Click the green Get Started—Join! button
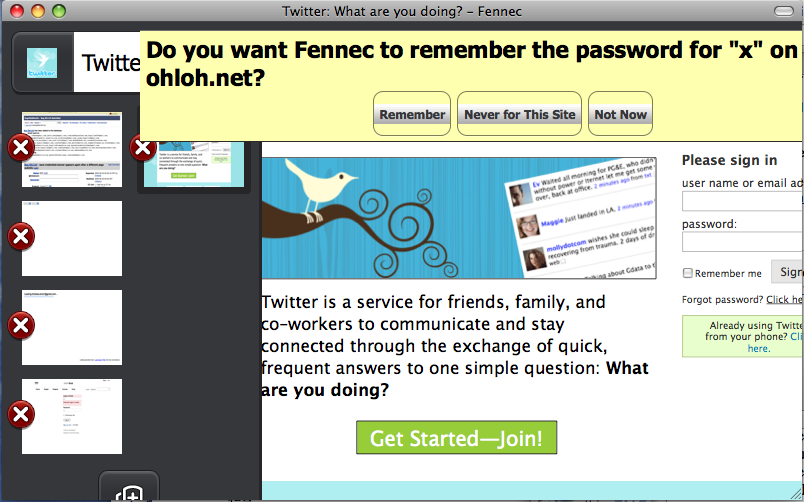 pyautogui.click(x=456, y=438)
